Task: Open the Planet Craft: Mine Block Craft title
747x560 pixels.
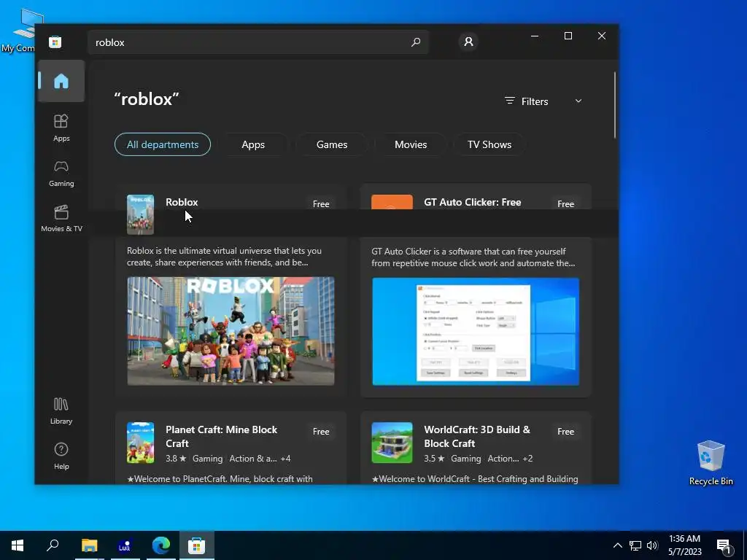Action: coord(222,436)
